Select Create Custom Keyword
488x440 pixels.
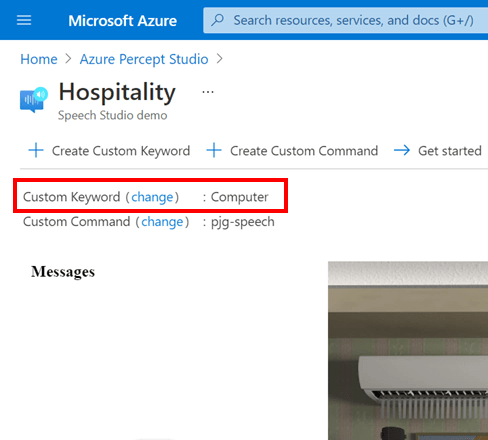121,151
